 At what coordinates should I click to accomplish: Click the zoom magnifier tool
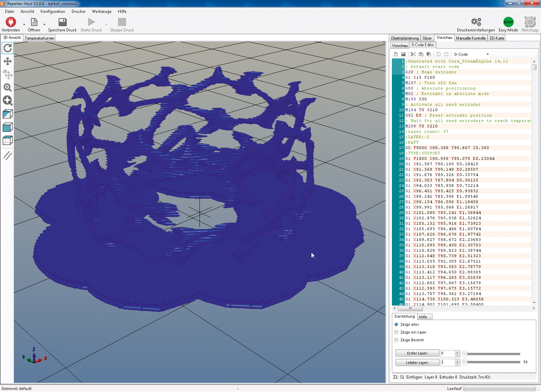[x=7, y=88]
